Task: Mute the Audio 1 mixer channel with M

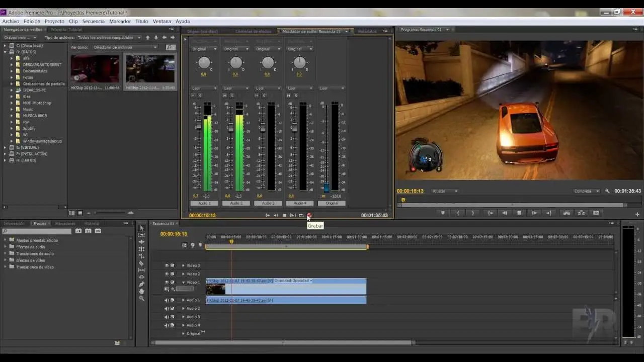Action: (x=194, y=96)
